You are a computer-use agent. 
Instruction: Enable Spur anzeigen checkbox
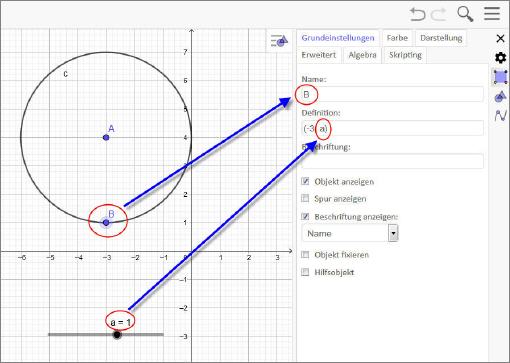305,198
